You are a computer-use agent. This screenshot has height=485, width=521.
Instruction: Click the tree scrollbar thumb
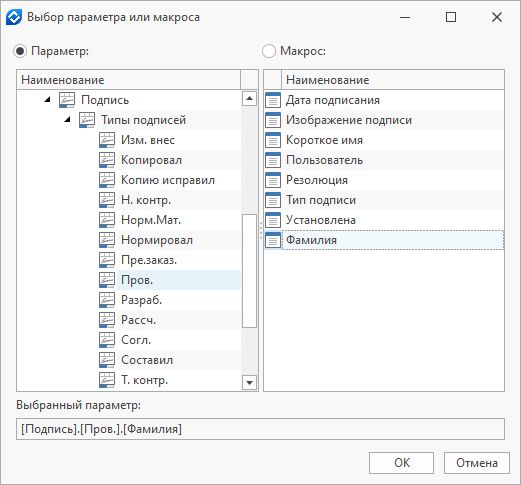pos(249,271)
